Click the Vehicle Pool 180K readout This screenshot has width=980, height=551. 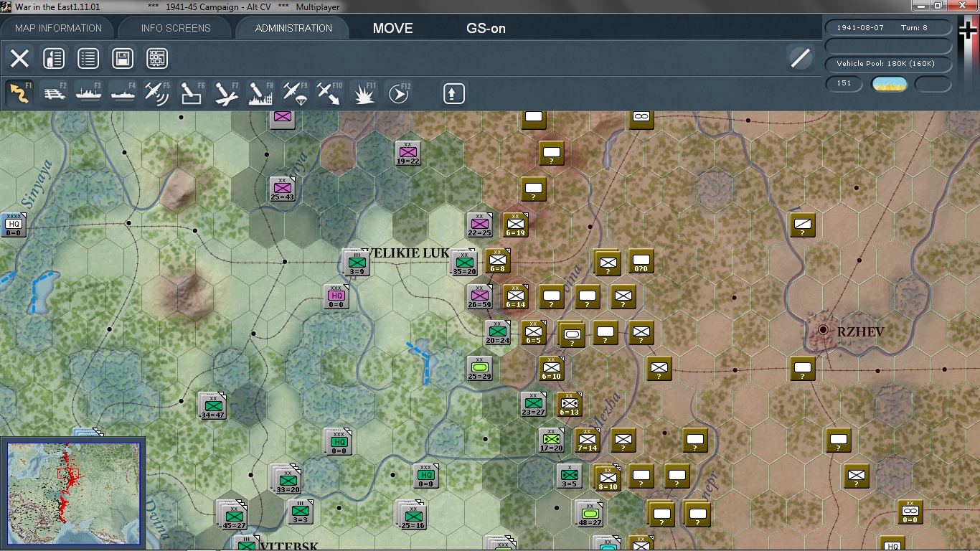(x=889, y=64)
